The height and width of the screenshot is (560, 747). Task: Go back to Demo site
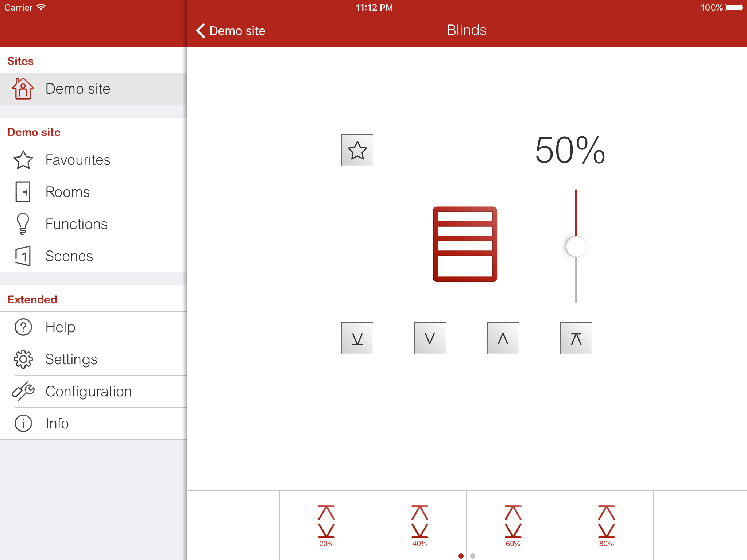click(231, 31)
